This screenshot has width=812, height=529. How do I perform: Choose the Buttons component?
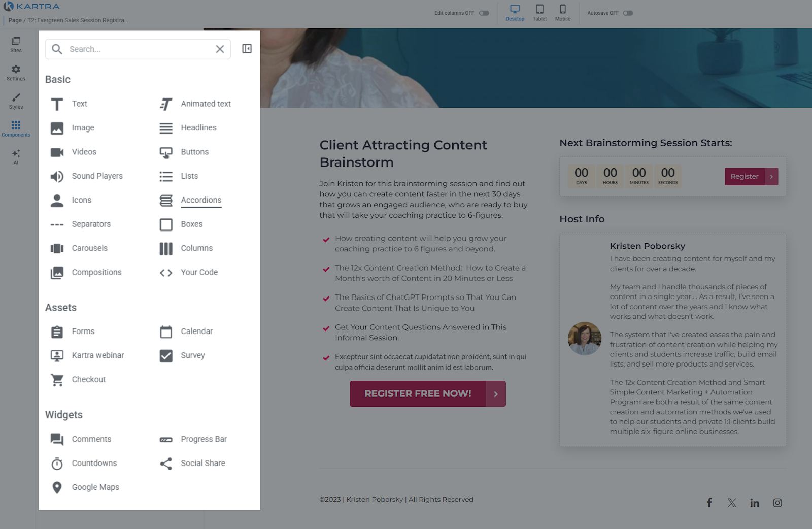coord(184,152)
